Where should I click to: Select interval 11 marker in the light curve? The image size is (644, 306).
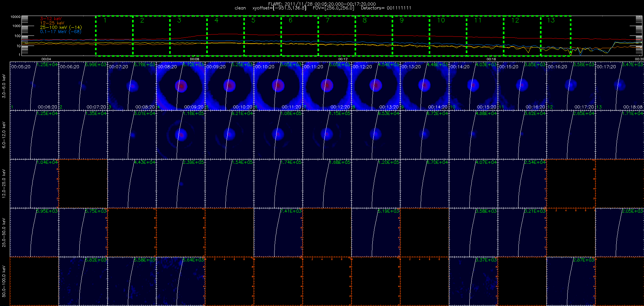[478, 20]
